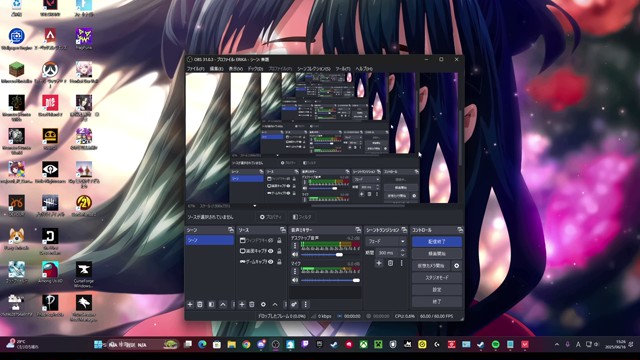Open デスクトップ音声 three-dot options menu

coord(295,246)
